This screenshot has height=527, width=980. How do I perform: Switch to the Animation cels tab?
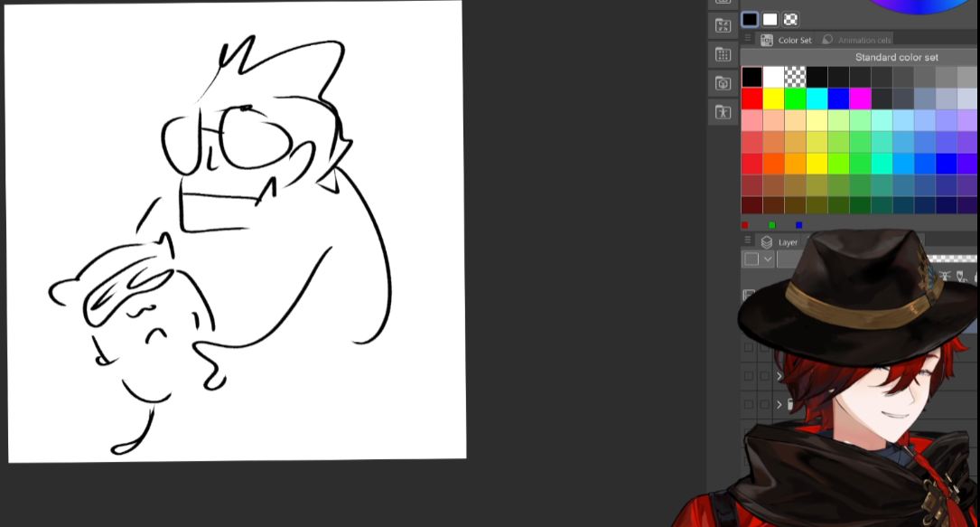point(864,40)
